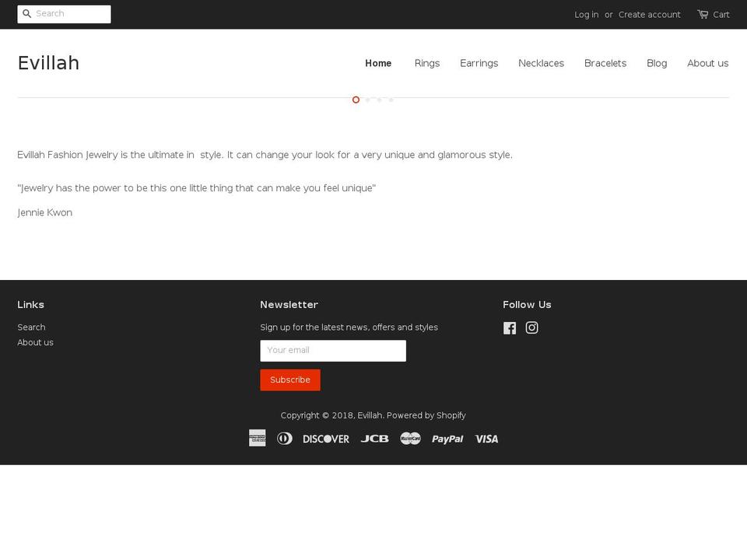
Task: Click the Diners Club payment icon
Action: [x=285, y=438]
